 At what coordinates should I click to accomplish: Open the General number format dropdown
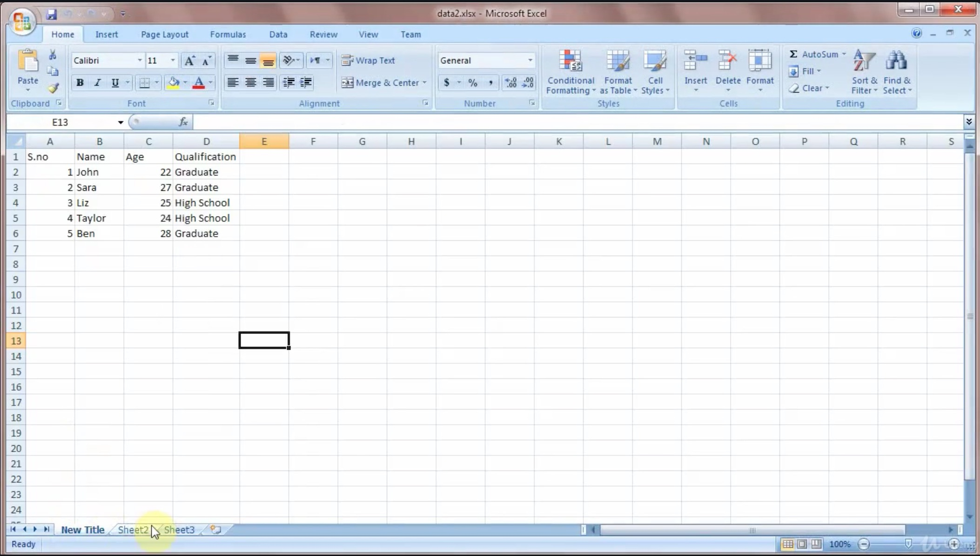530,61
